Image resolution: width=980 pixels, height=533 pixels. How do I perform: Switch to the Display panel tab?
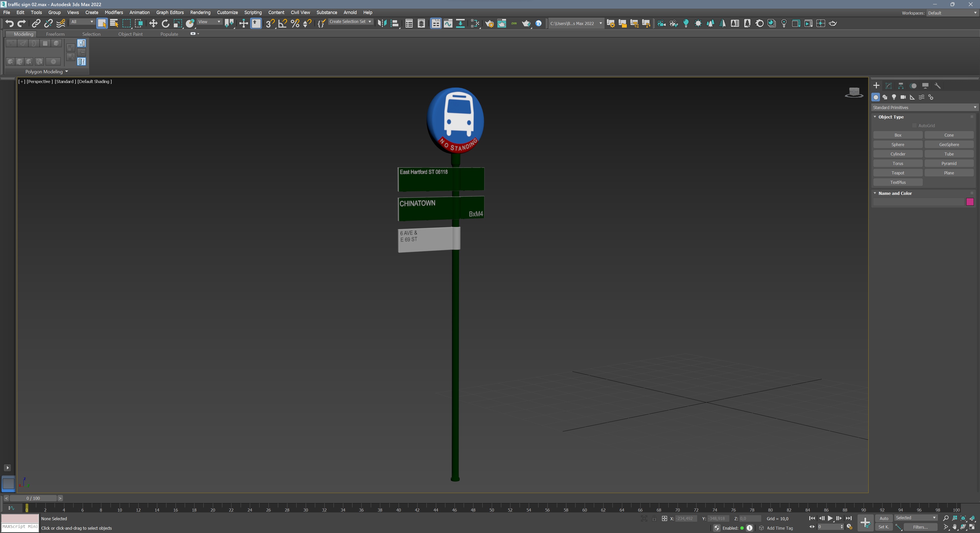(925, 86)
